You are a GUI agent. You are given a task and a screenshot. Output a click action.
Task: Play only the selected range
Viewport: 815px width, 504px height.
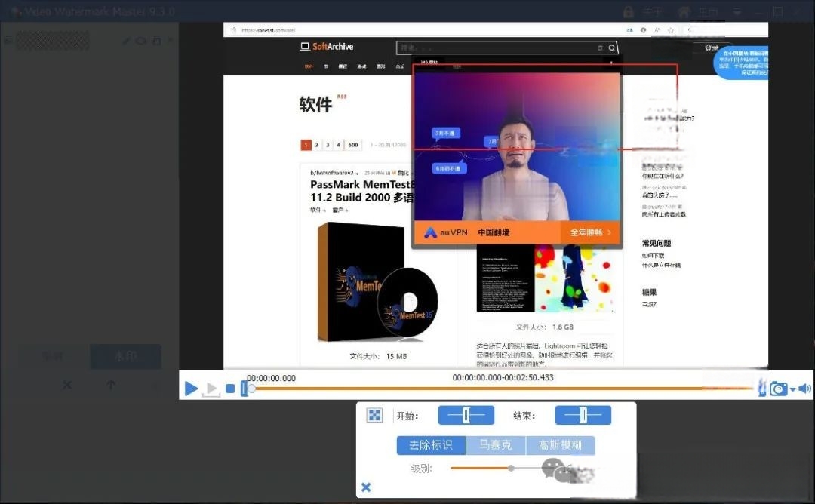[x=211, y=389]
